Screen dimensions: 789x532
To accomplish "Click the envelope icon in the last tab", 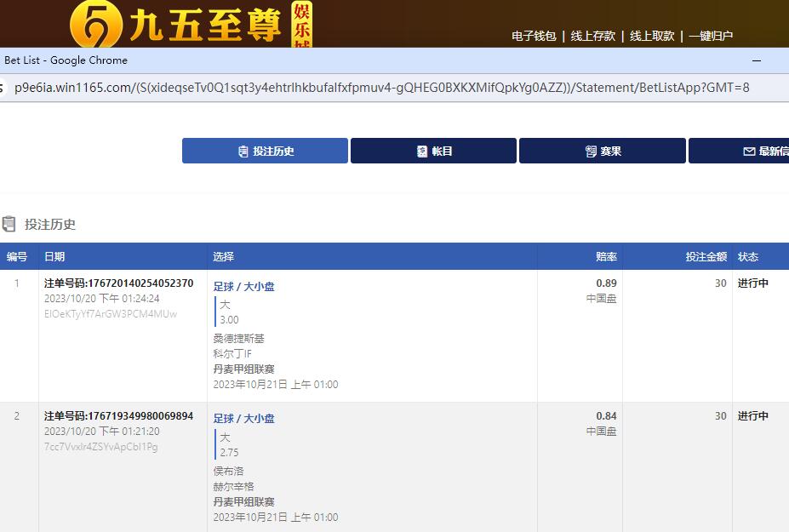I will pyautogui.click(x=749, y=152).
